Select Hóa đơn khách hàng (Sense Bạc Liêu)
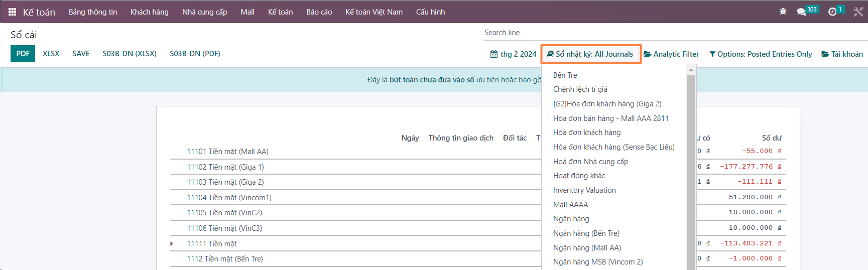Viewport: 868px width, 270px height. pos(614,147)
